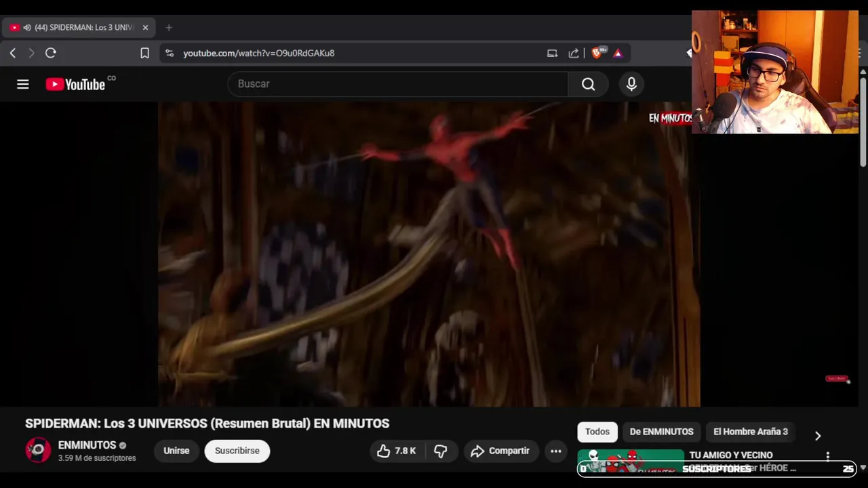Go back in browser history
868x488 pixels.
pyautogui.click(x=13, y=53)
